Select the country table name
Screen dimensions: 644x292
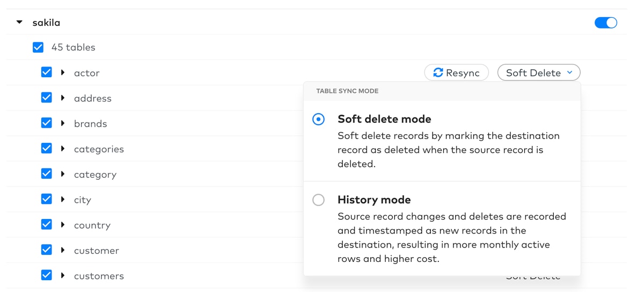[92, 225]
